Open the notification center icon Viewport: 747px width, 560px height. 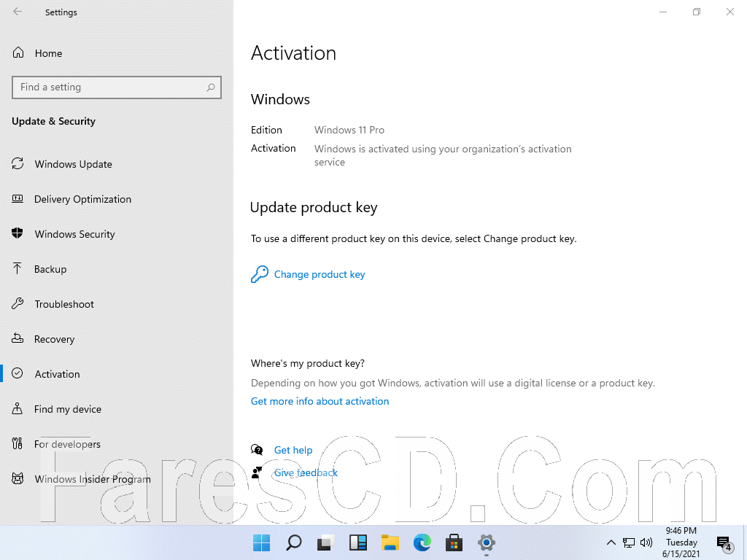tap(724, 542)
